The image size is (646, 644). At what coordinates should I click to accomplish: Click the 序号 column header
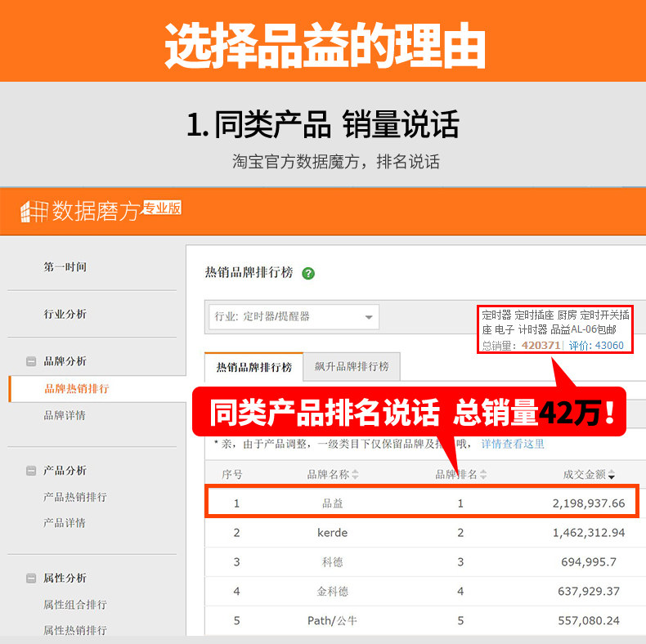coord(232,474)
